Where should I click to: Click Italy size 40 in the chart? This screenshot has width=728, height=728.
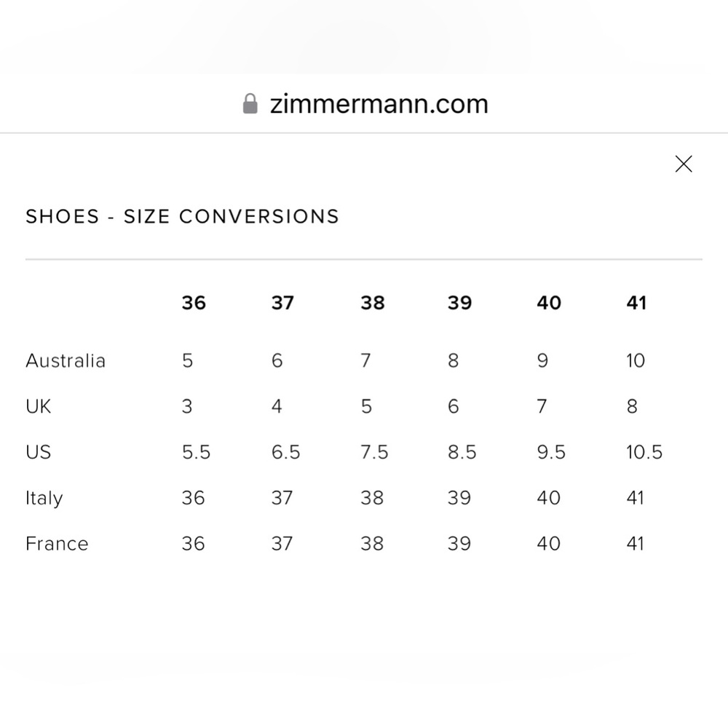point(549,498)
